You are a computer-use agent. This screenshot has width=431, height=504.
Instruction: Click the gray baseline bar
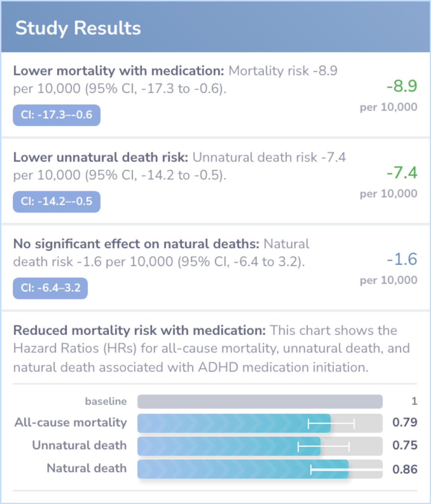click(260, 401)
